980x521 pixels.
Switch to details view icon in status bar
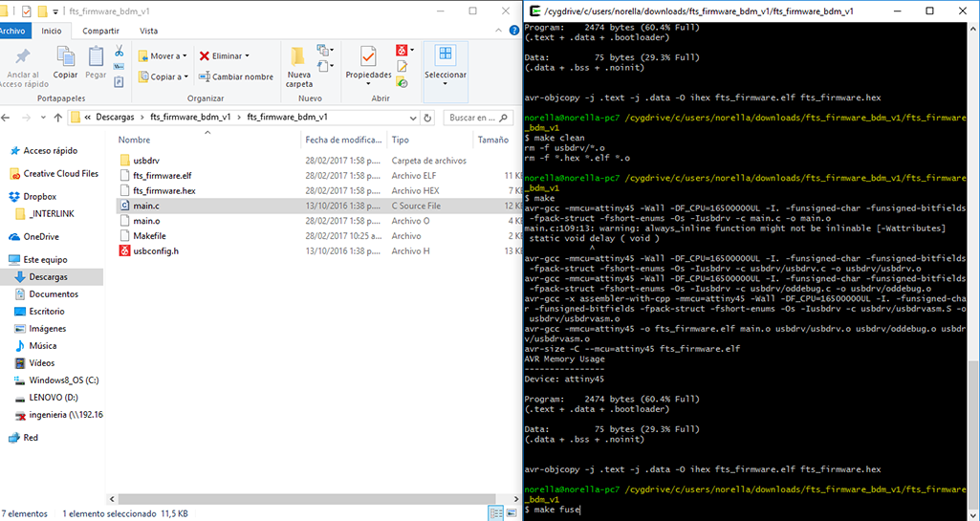coord(496,513)
